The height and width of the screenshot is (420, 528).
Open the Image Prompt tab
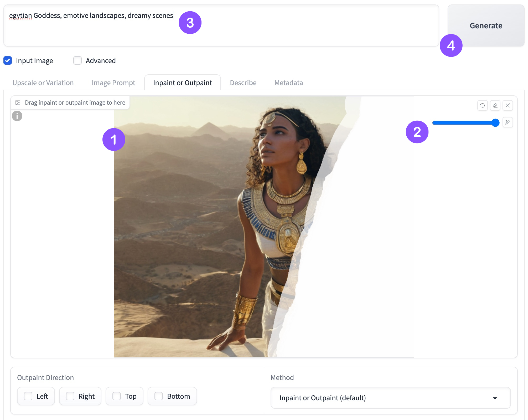pos(113,83)
